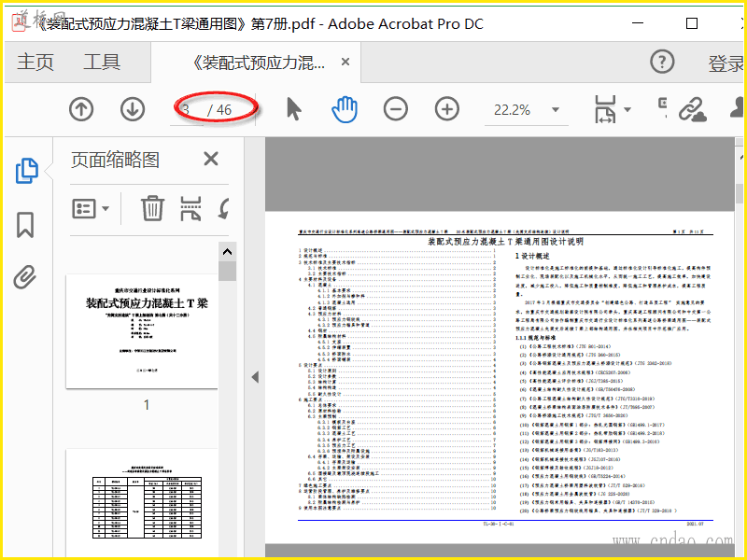Image resolution: width=747 pixels, height=560 pixels.
Task: Open the 工具 tab
Action: pyautogui.click(x=102, y=62)
